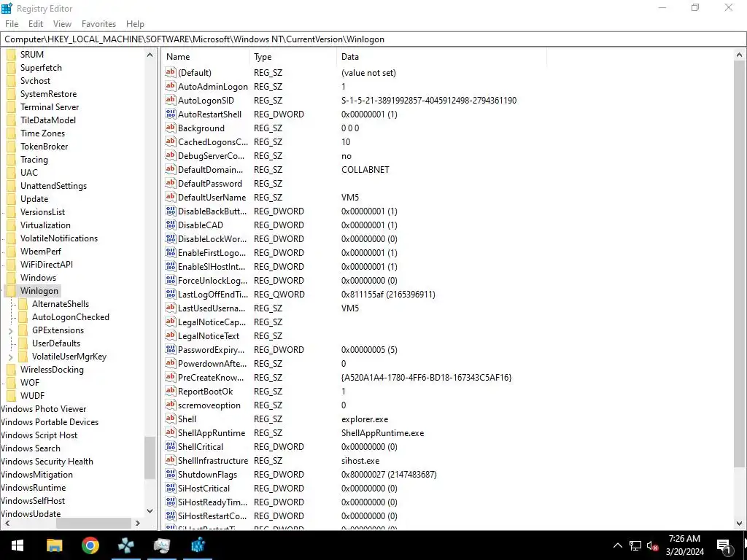The width and height of the screenshot is (747, 560).
Task: Click the ShellAppRuntime.exe data value
Action: click(x=382, y=433)
